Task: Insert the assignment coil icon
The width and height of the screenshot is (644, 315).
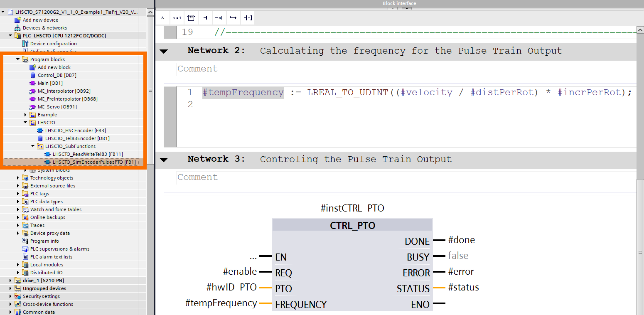Action: 248,18
